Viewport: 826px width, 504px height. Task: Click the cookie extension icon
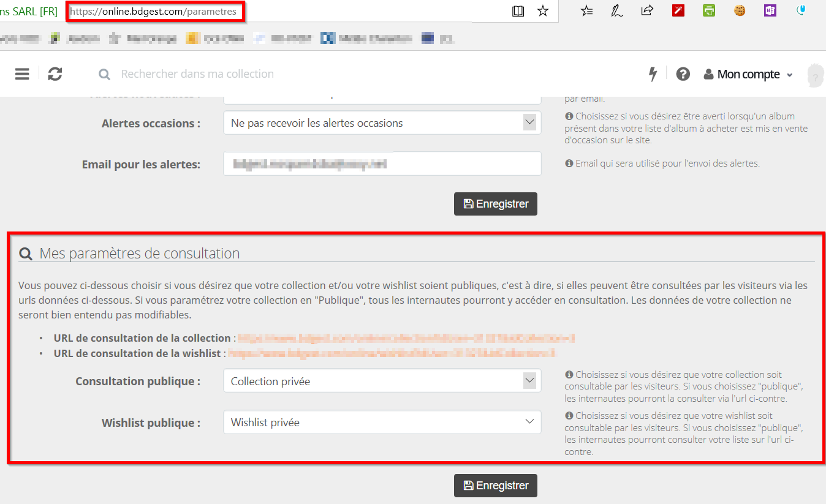[740, 10]
